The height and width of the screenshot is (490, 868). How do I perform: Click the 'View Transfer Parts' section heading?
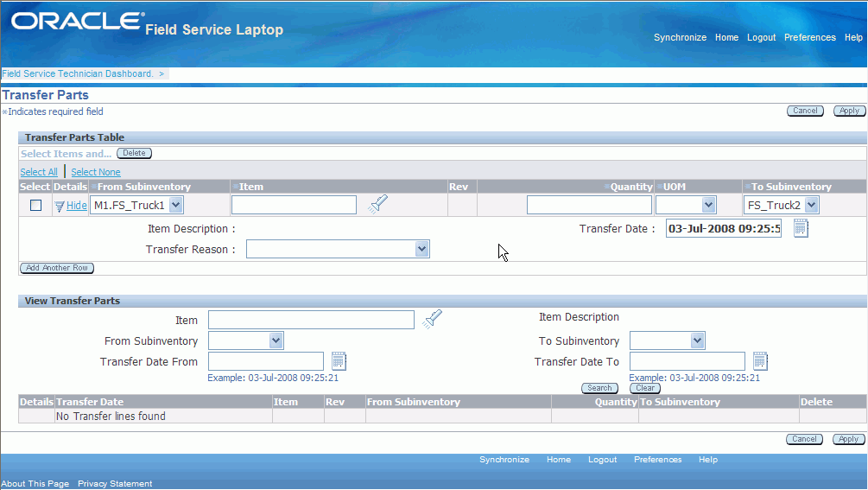pos(72,301)
